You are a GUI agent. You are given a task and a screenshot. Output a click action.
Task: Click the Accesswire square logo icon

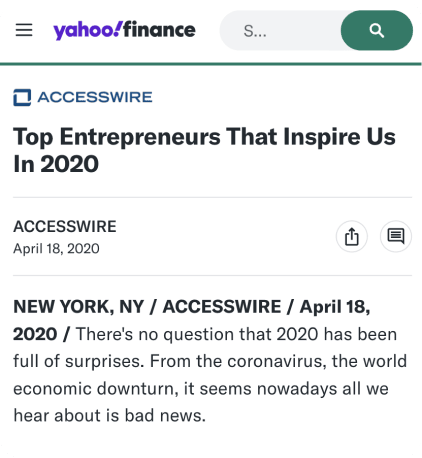22,97
